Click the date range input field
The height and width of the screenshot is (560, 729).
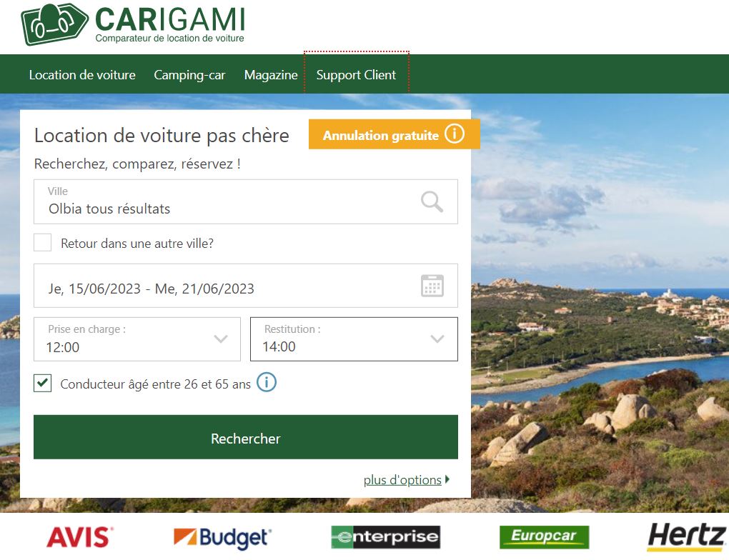pos(245,286)
